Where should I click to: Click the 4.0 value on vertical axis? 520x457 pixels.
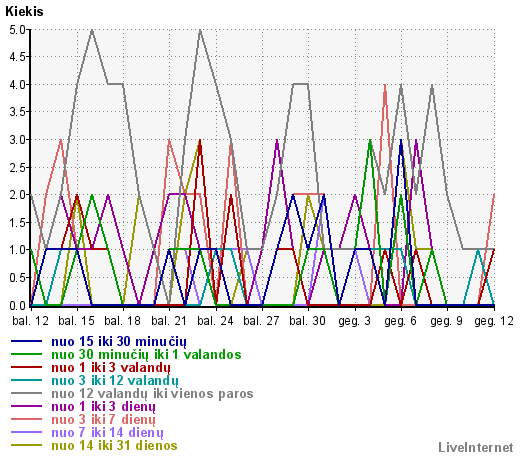(17, 85)
